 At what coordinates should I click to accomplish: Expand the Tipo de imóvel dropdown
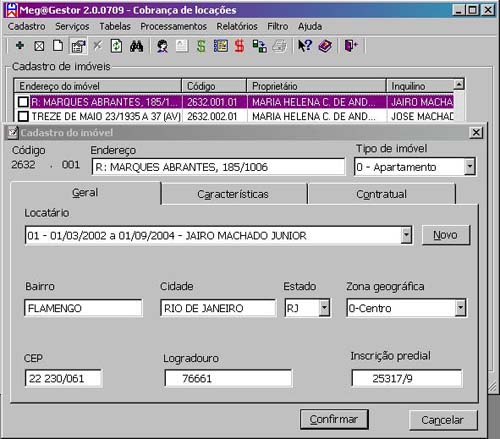pyautogui.click(x=470, y=166)
